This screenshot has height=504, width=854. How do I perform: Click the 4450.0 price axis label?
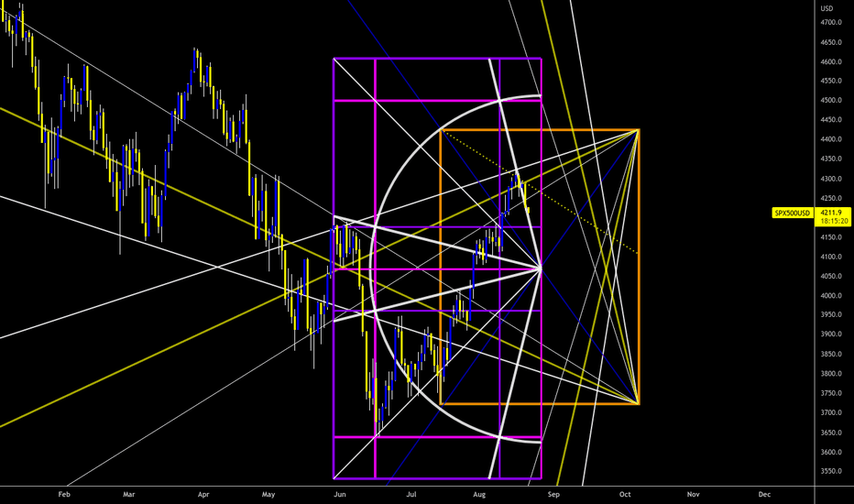831,120
